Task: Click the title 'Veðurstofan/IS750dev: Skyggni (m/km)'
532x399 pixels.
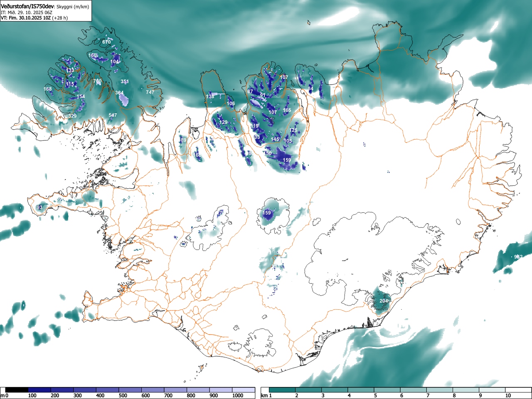Action: click(45, 6)
